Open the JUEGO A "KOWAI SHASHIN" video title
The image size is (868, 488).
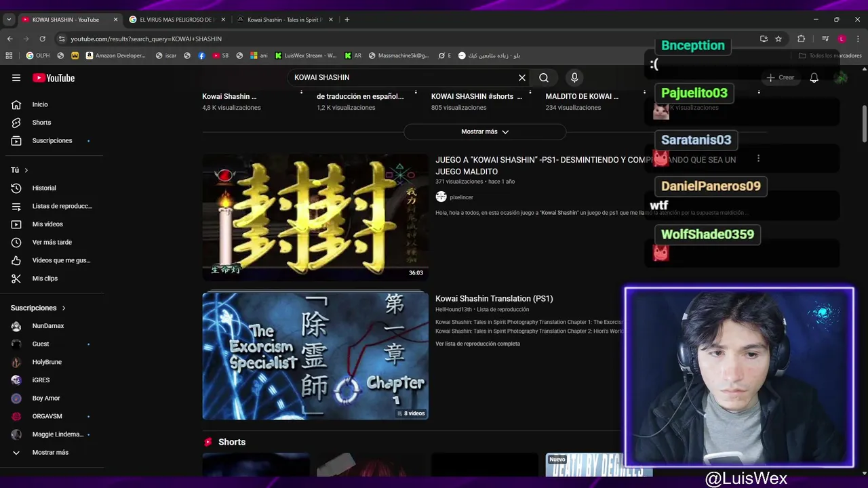tap(585, 165)
